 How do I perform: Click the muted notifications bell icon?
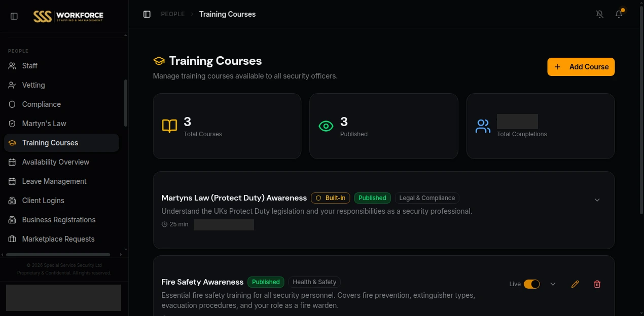pos(600,14)
